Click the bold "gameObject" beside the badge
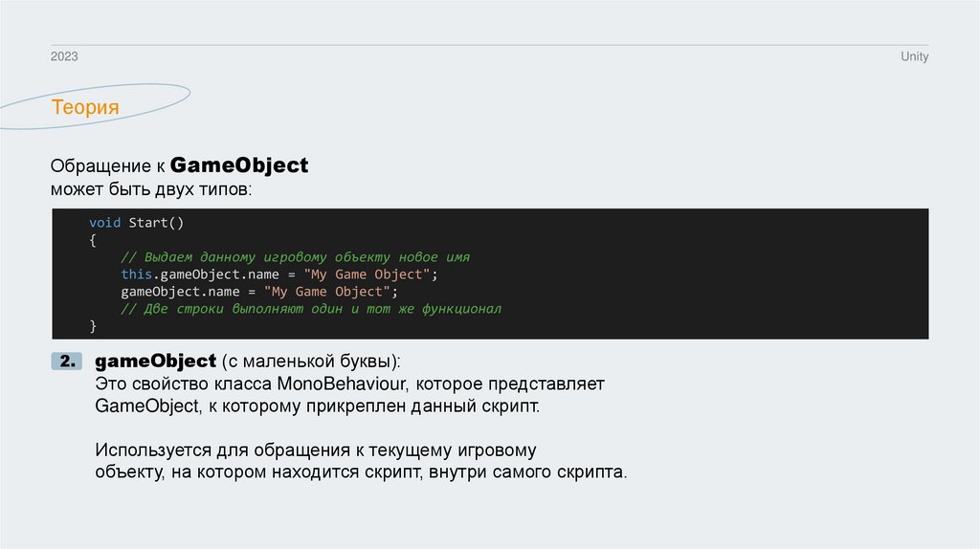Screen dimensions: 980x549 coord(155,362)
